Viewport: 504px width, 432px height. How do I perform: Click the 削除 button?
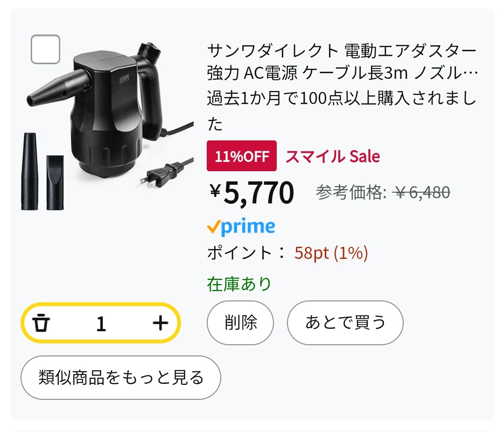click(240, 323)
